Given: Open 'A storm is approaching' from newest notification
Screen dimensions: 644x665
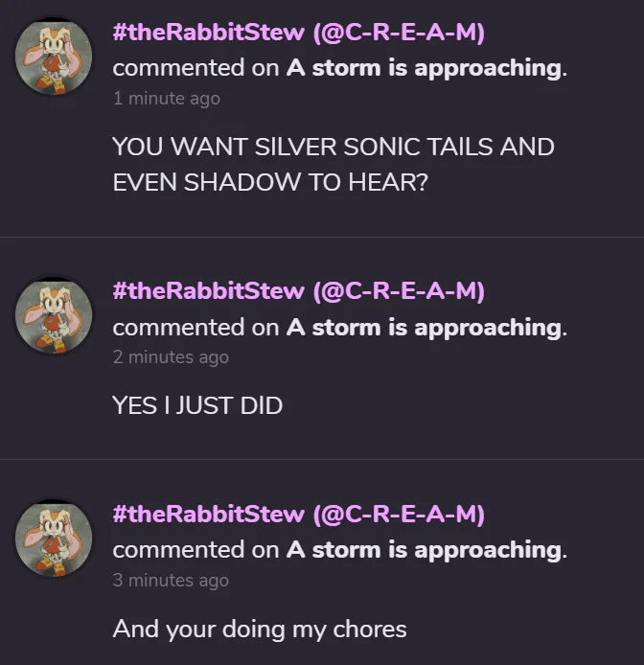Looking at the screenshot, I should (x=423, y=68).
